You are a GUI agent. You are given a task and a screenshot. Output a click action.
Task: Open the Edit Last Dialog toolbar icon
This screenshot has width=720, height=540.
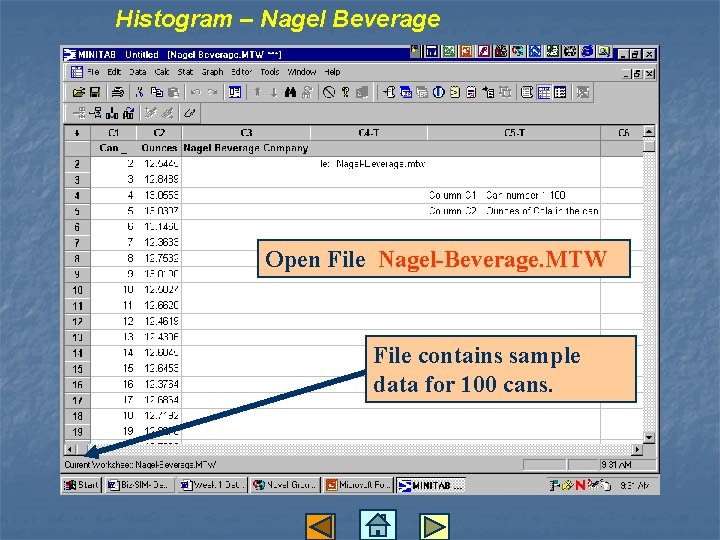(235, 92)
